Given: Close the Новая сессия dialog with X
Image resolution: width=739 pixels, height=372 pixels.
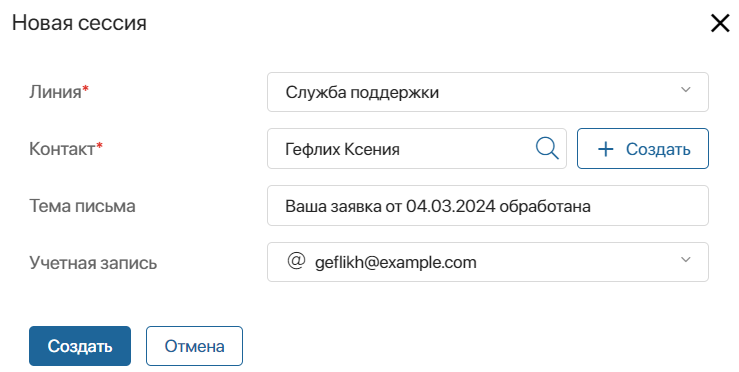Looking at the screenshot, I should pyautogui.click(x=720, y=23).
